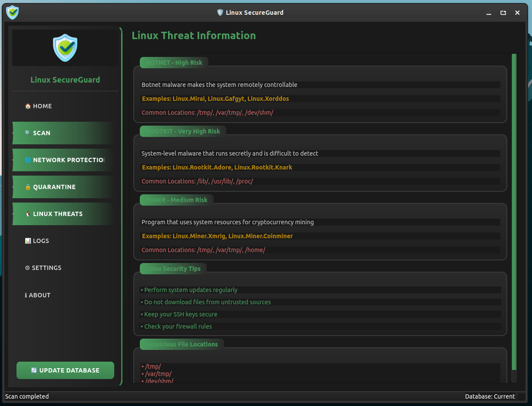Screen dimensions: 532x406
Task: Select the BOTNET - High Risk heading
Action: (x=174, y=63)
